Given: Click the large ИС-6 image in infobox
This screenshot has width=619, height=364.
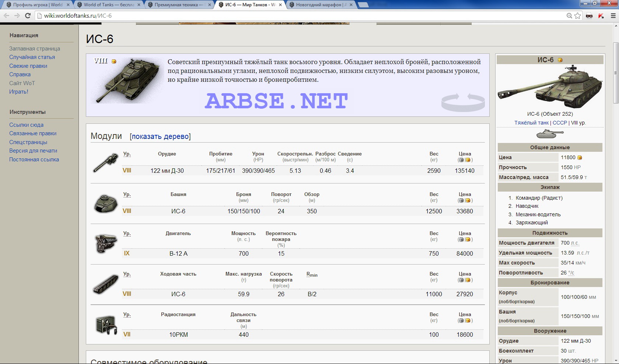Looking at the screenshot, I should click(x=550, y=86).
